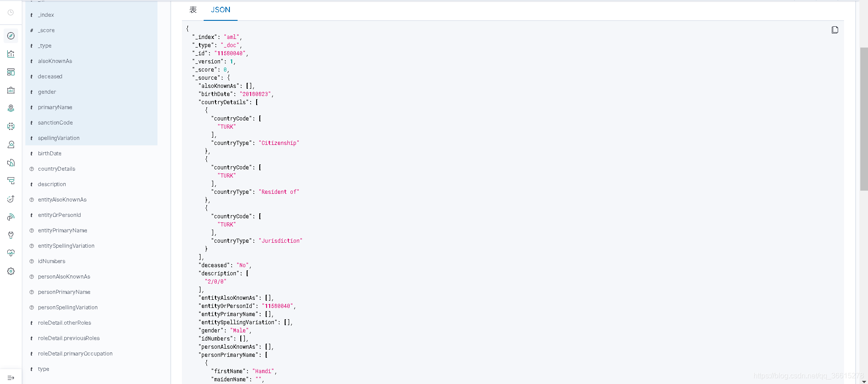Copy JSON to clipboard icon

[835, 30]
